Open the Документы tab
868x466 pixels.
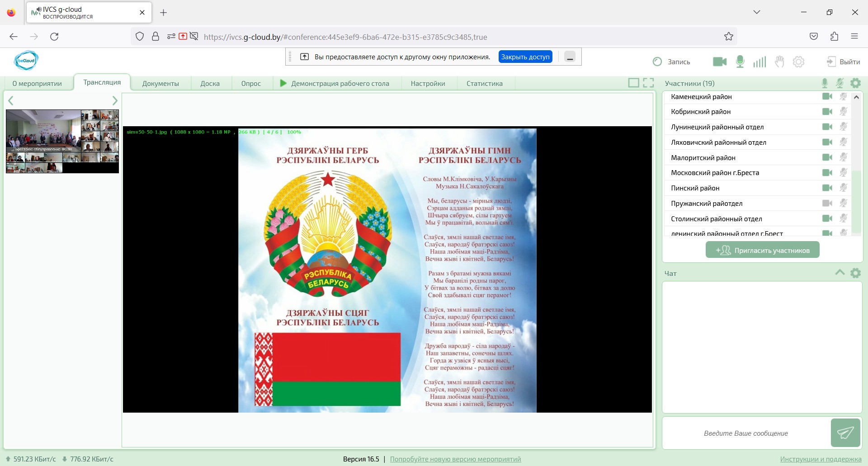point(160,83)
